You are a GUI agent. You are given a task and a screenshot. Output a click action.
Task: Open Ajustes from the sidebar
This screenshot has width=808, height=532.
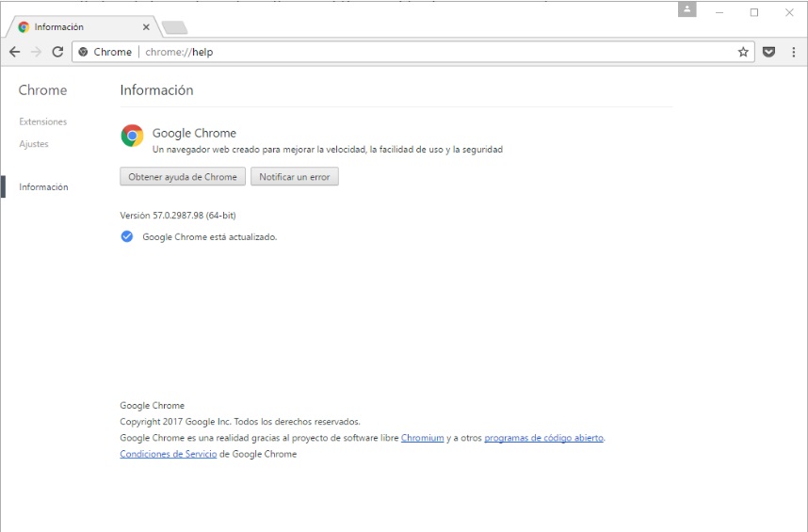pyautogui.click(x=34, y=144)
